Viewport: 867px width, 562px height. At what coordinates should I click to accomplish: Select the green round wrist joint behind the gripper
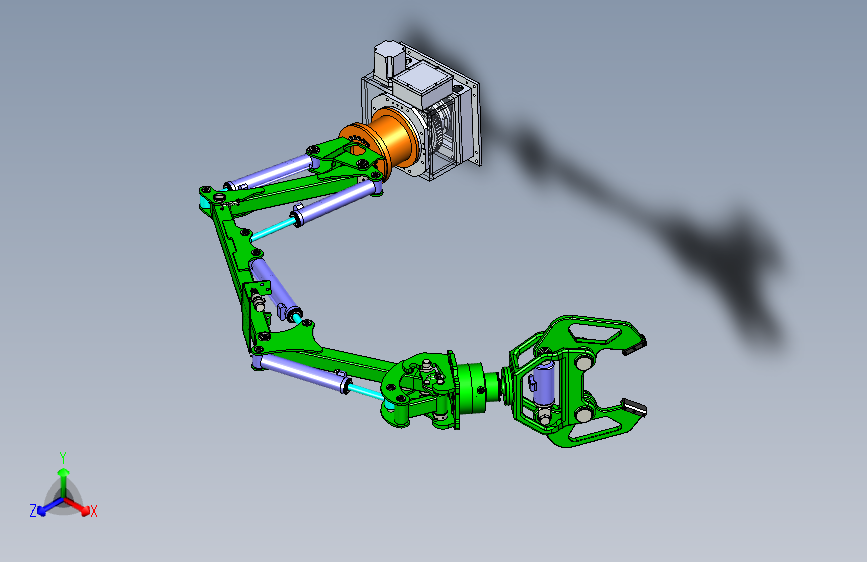click(x=474, y=388)
